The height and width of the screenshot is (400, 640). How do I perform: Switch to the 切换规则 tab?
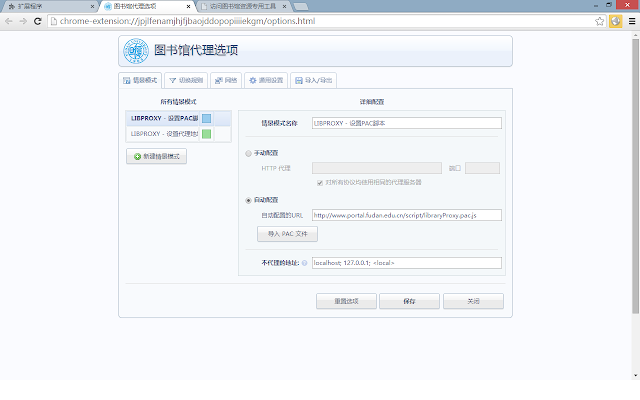point(186,80)
